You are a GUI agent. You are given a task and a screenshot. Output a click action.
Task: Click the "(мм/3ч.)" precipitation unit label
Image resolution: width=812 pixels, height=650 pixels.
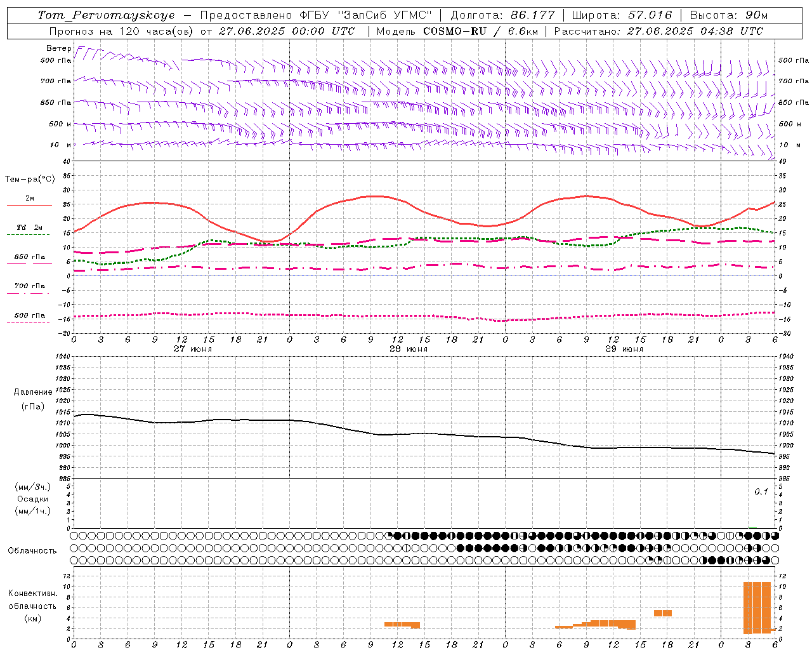32,487
